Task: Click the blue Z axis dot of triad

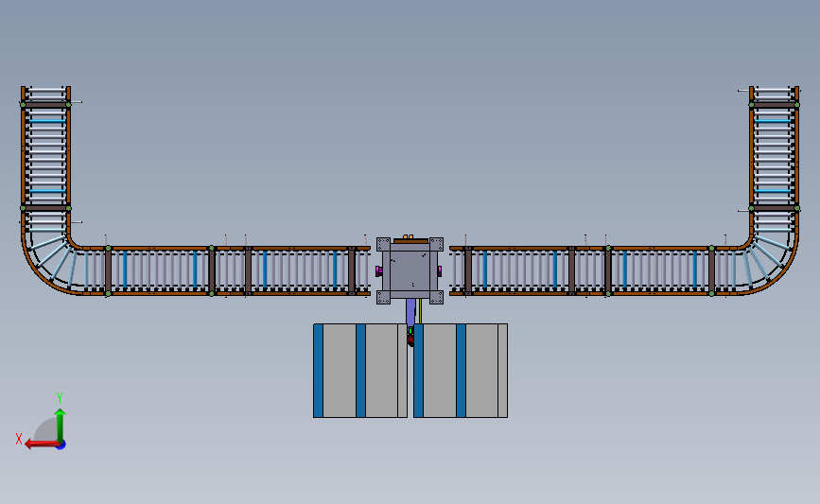Action: coord(61,445)
